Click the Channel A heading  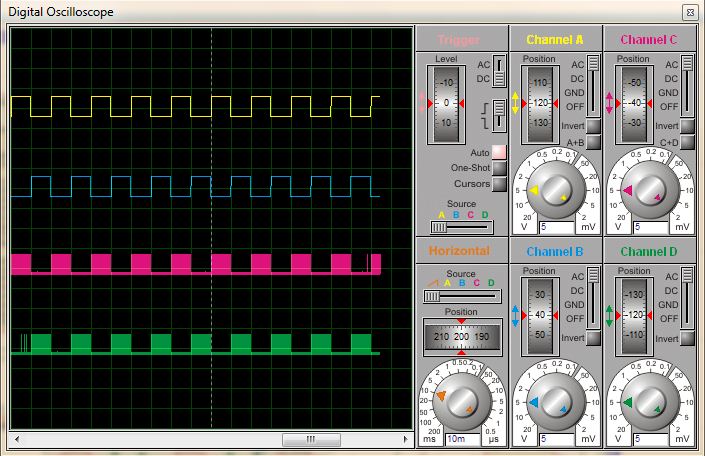(x=555, y=40)
